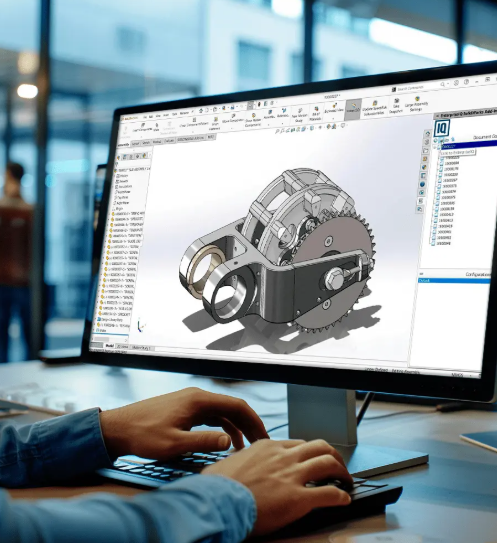497x543 pixels.
Task: Click the Edit Appearance heads-up icon
Action: [328, 127]
